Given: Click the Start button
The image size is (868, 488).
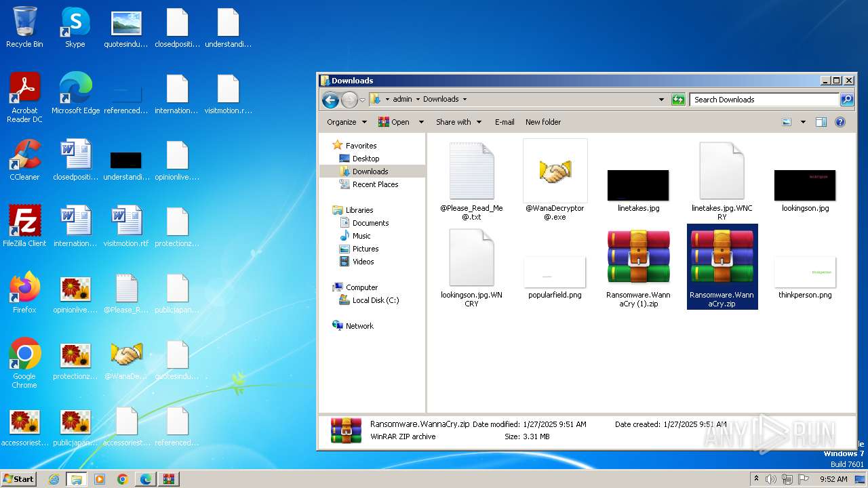Looking at the screenshot, I should click(x=18, y=479).
